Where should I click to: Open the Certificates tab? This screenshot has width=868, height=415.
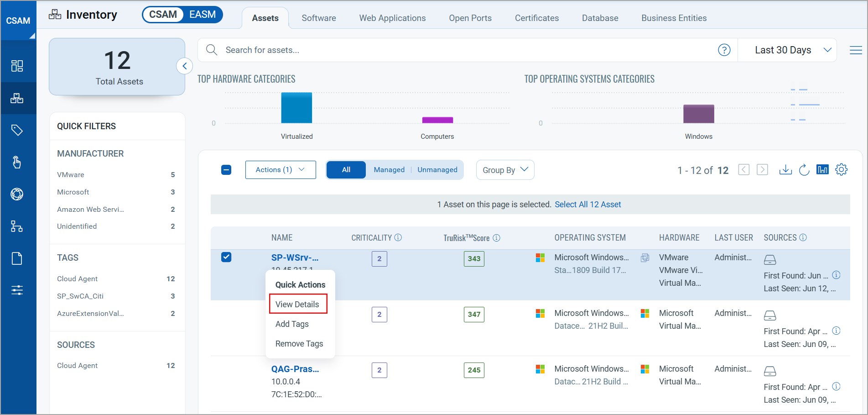coord(537,18)
